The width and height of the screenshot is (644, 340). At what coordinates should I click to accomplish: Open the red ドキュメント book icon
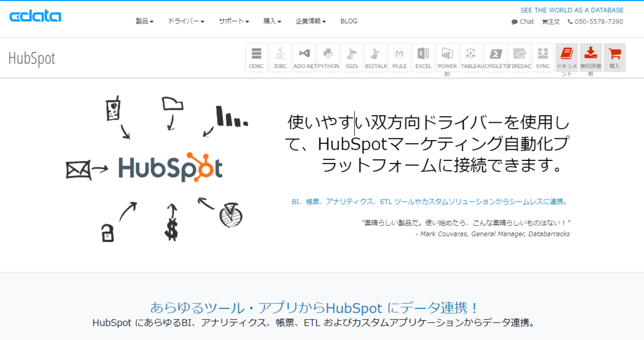pyautogui.click(x=567, y=57)
